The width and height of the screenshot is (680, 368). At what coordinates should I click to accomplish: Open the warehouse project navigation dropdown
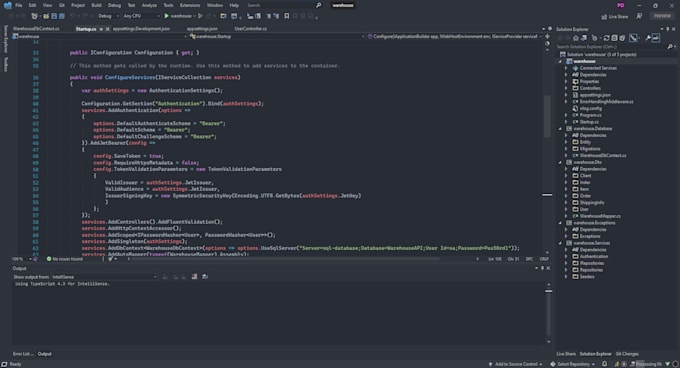coord(100,37)
